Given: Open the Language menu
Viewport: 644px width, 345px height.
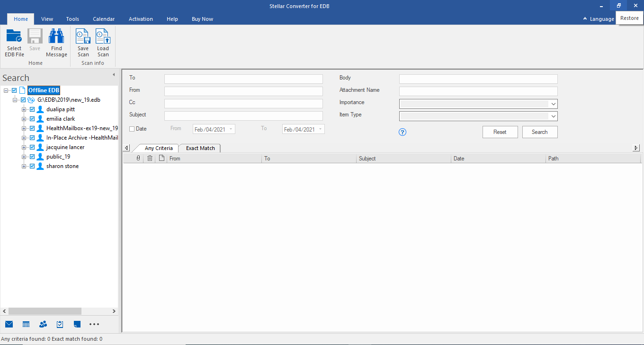Looking at the screenshot, I should point(602,19).
